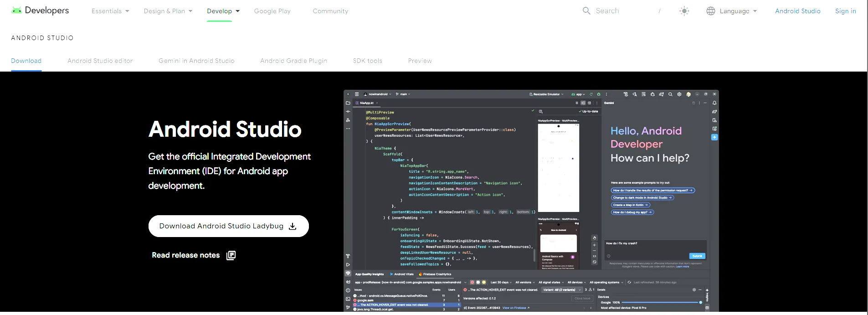868x315 pixels.
Task: Focus the site Search field
Action: [622, 11]
